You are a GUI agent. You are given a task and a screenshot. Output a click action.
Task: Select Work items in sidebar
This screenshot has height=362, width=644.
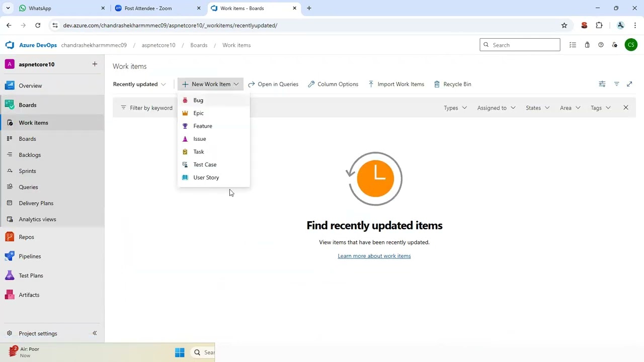(52, 123)
